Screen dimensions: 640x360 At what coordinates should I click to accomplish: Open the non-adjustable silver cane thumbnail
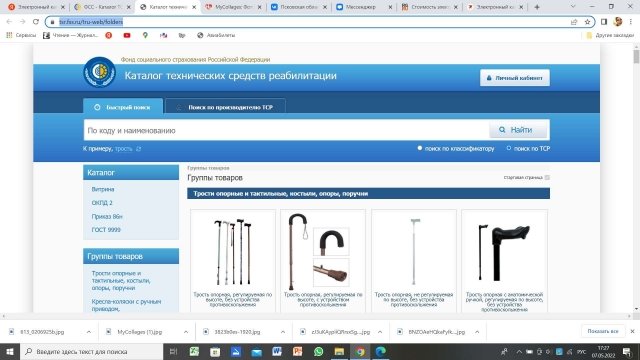click(x=413, y=252)
